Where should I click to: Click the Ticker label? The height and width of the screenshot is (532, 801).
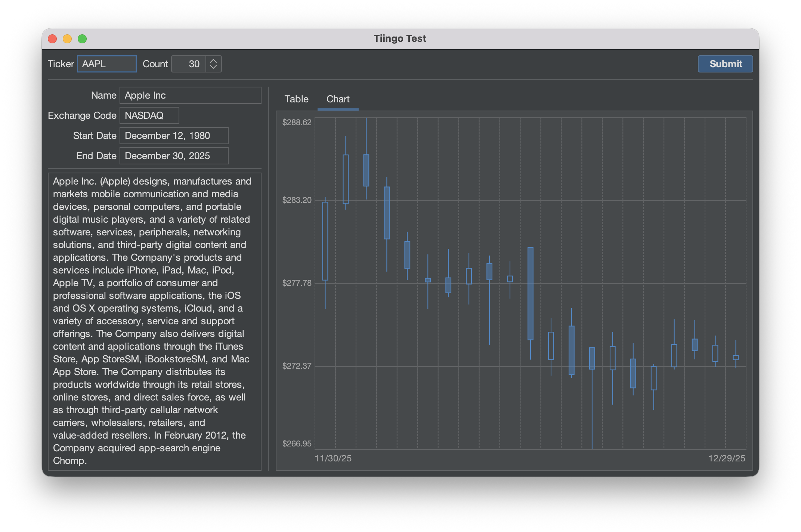[x=61, y=64]
